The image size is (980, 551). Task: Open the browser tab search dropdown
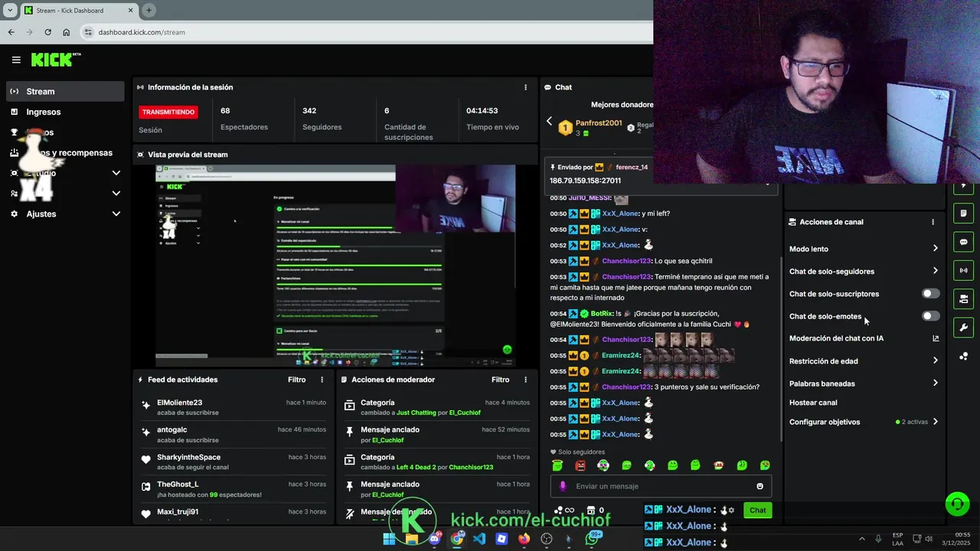[10, 10]
